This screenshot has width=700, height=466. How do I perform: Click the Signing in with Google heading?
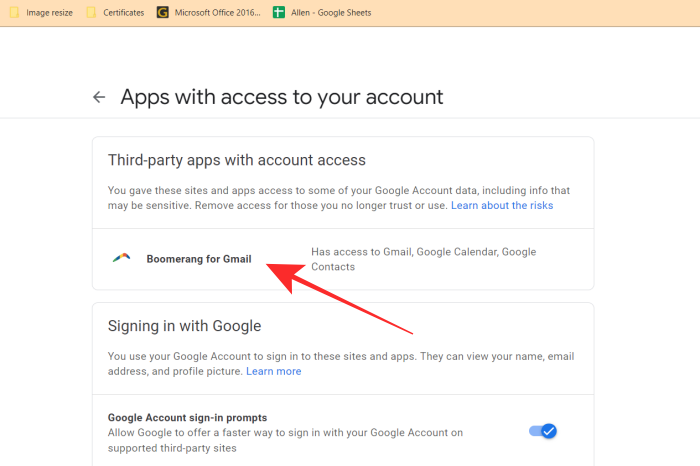pyautogui.click(x=184, y=326)
